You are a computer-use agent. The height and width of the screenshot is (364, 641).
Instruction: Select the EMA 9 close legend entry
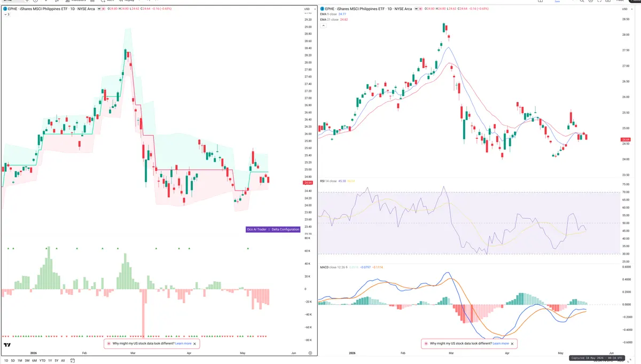pos(329,14)
